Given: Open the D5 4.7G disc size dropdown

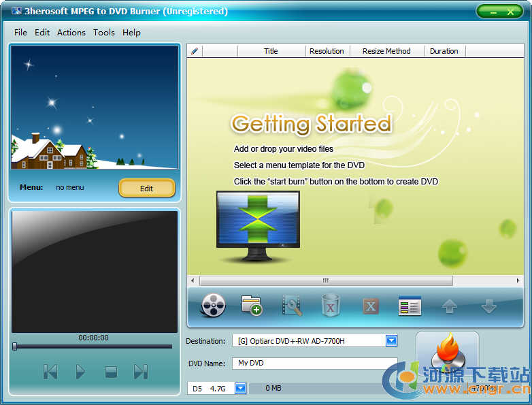Looking at the screenshot, I should coord(240,388).
